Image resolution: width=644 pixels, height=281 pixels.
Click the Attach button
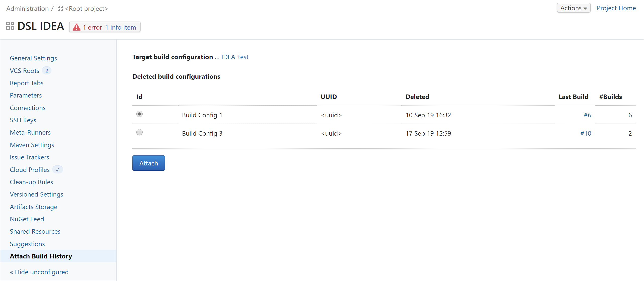click(x=148, y=163)
